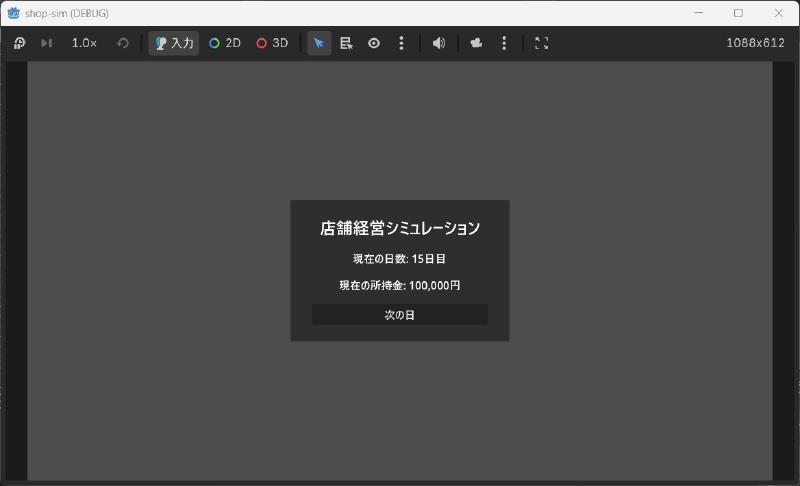The height and width of the screenshot is (486, 800).
Task: Mute the game audio speaker icon
Action: pyautogui.click(x=439, y=43)
